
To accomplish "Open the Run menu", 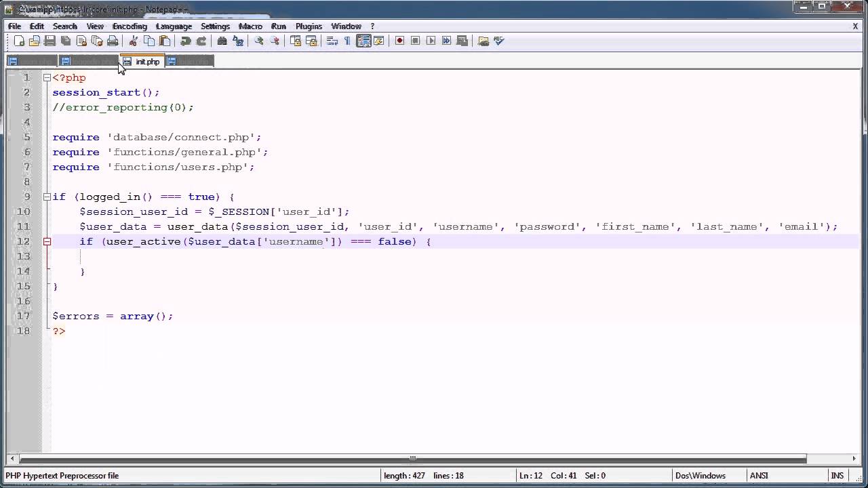I will pyautogui.click(x=279, y=26).
